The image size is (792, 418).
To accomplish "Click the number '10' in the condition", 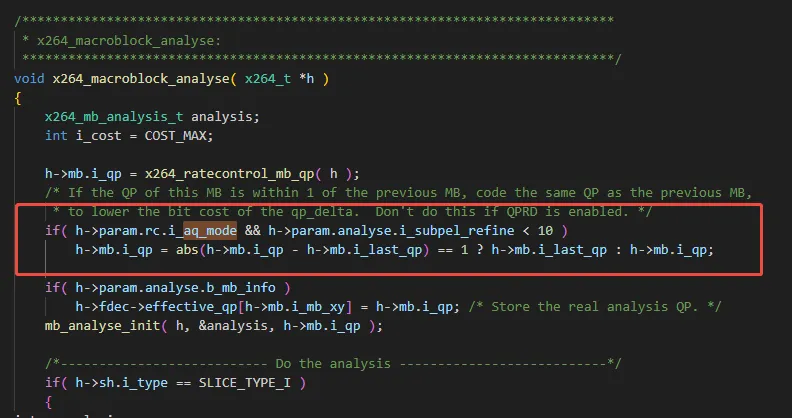I will coord(545,231).
